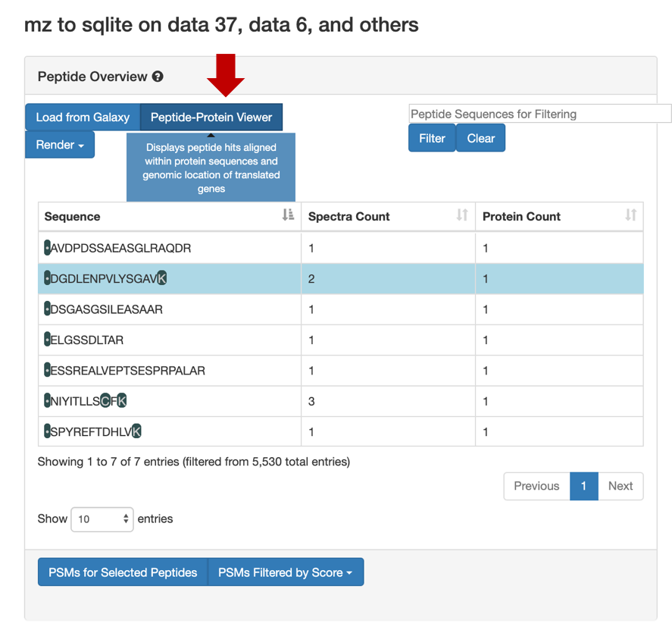Open the Render dropdown menu
Screen dimensions: 672x633
click(60, 145)
